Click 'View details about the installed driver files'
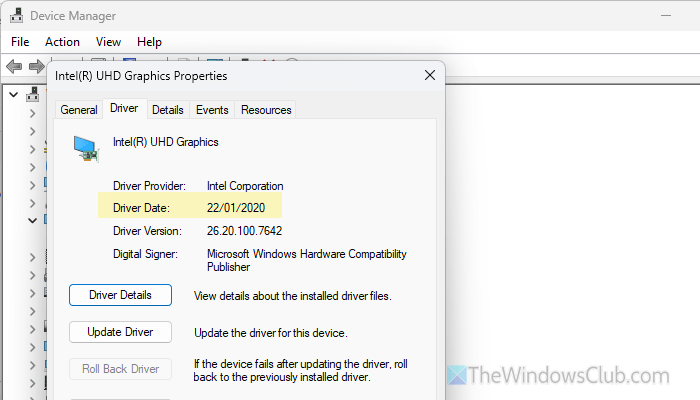 pos(292,296)
